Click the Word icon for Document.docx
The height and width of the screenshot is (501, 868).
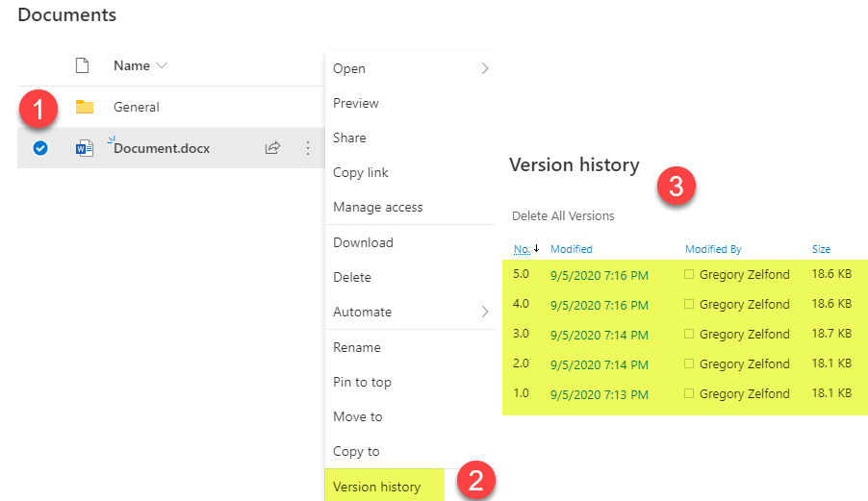[84, 148]
